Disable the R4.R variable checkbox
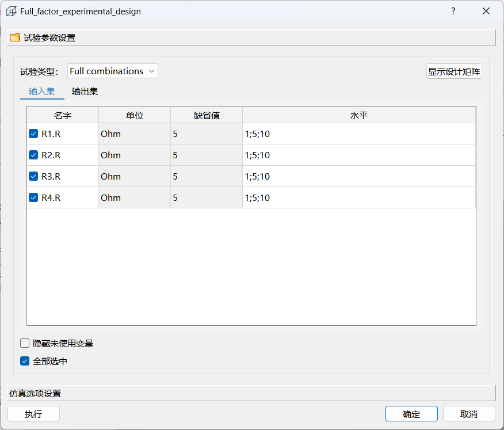 [x=33, y=197]
